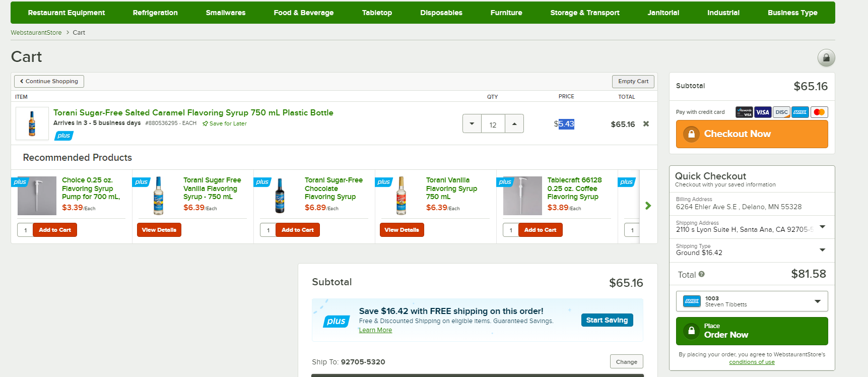Image resolution: width=868 pixels, height=377 pixels.
Task: Click quantity field for Tablecraft 66128
Action: (511, 230)
